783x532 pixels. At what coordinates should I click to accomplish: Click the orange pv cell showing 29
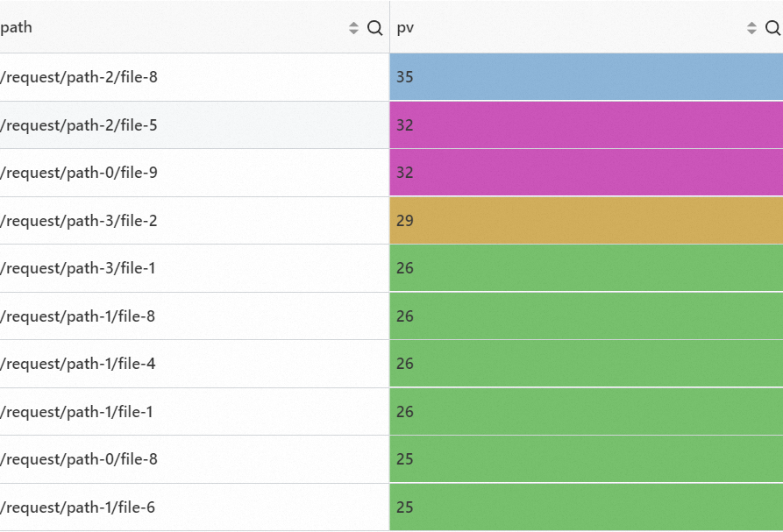pyautogui.click(x=586, y=221)
